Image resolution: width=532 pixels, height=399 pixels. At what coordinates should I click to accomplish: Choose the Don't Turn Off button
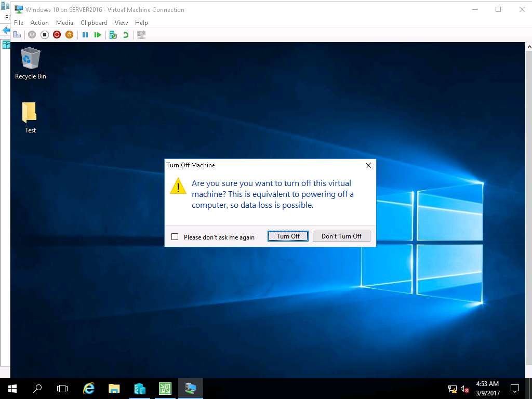tap(341, 236)
